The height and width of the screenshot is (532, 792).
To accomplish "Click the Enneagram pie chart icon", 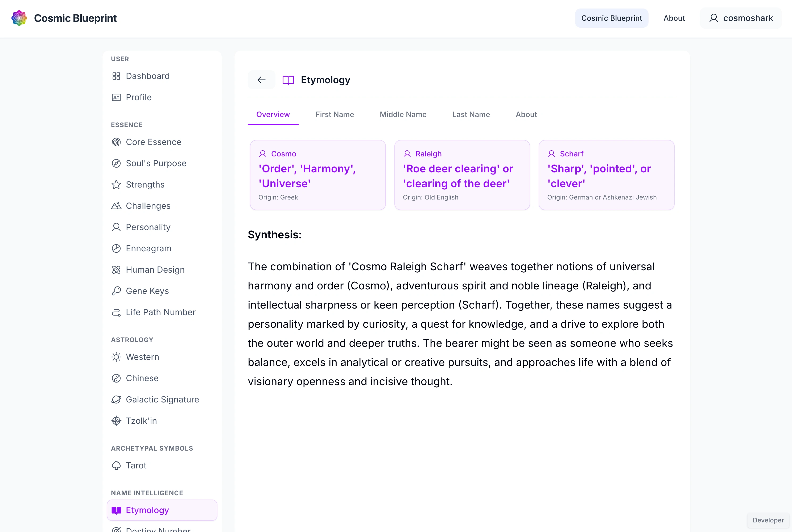I will pyautogui.click(x=116, y=248).
